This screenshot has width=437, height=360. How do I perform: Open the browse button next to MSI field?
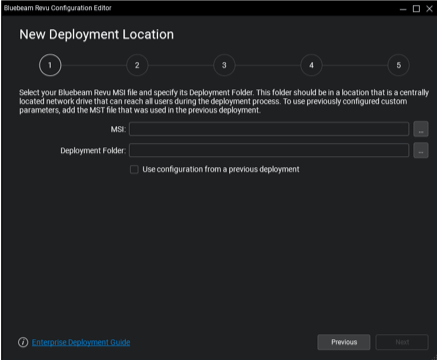pyautogui.click(x=421, y=129)
